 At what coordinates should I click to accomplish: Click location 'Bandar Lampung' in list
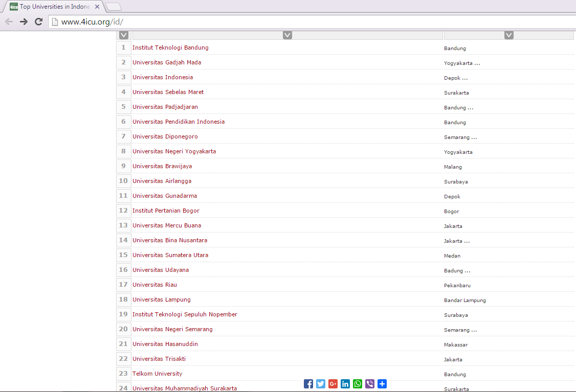pos(465,300)
